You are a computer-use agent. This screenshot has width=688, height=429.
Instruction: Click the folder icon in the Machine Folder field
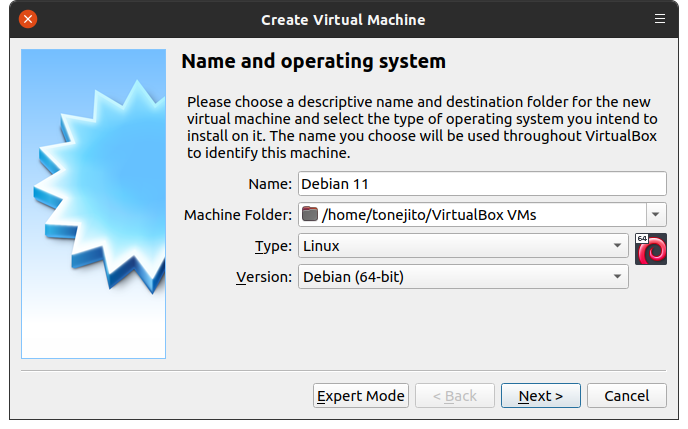click(x=310, y=214)
